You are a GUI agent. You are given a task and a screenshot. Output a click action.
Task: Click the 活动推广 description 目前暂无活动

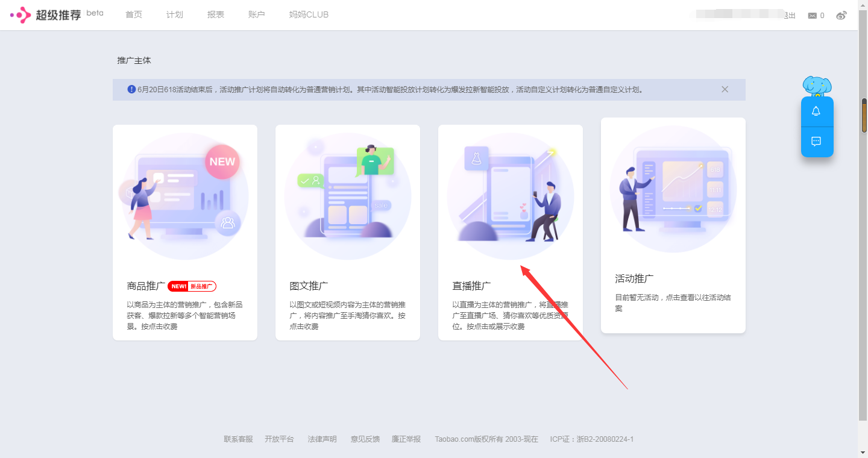pyautogui.click(x=673, y=303)
